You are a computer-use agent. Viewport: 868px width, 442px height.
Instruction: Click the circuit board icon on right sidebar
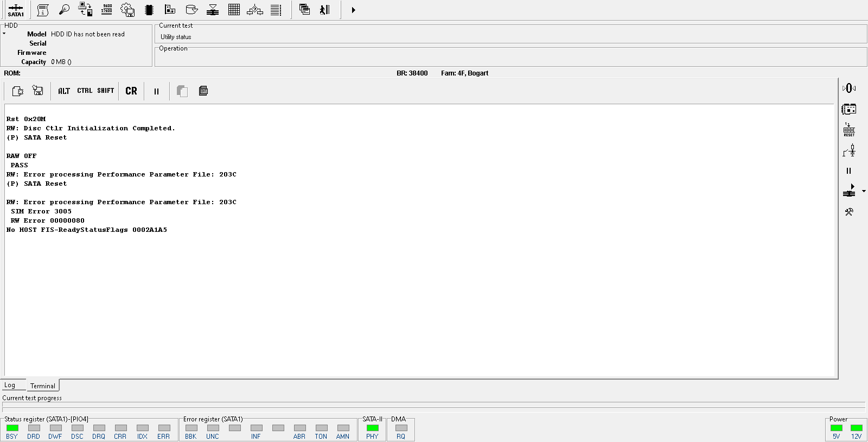[849, 109]
